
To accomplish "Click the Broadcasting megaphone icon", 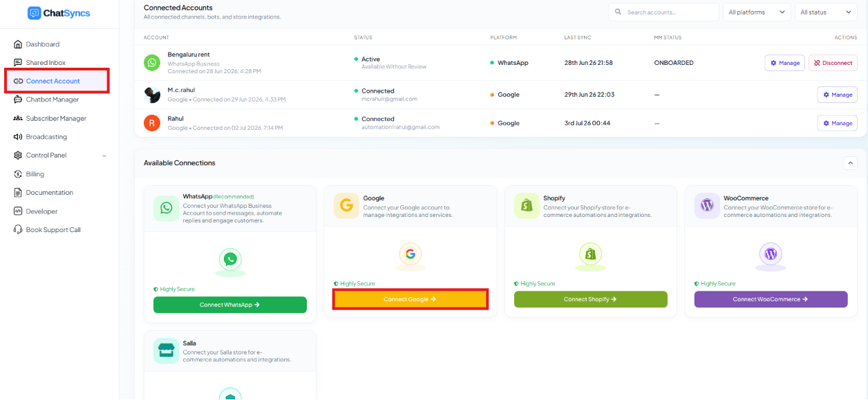I will (18, 137).
